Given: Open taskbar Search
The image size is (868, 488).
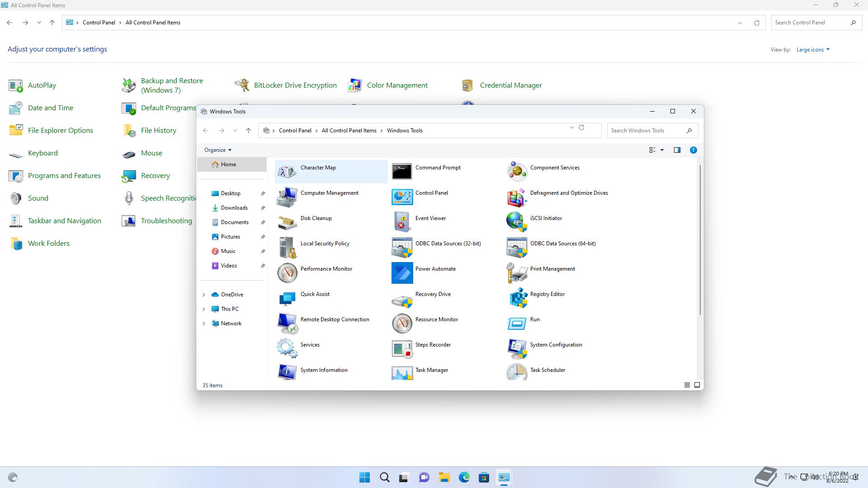Looking at the screenshot, I should coord(385,477).
